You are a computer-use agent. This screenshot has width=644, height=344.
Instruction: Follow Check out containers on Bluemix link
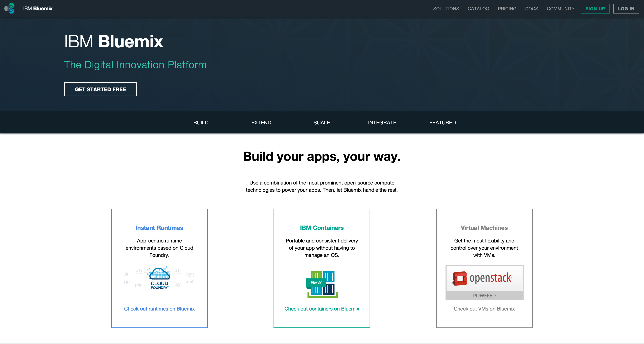(x=322, y=309)
